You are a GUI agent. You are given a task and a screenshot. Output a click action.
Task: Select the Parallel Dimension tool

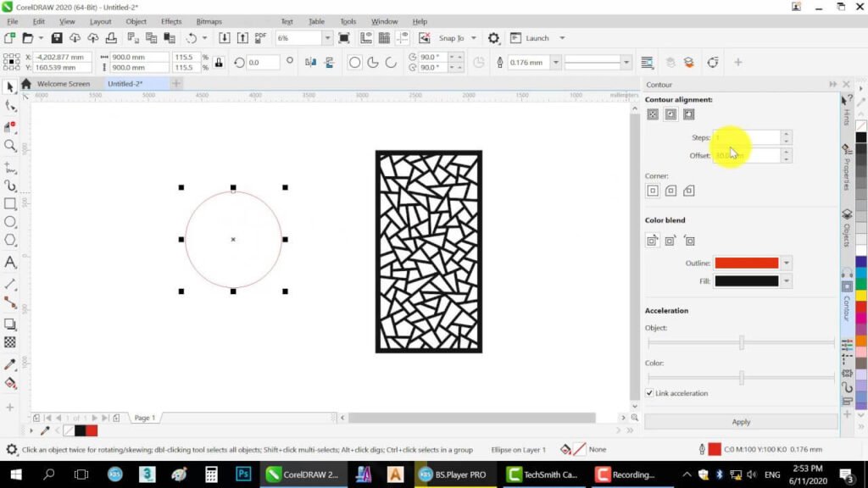[x=10, y=284]
